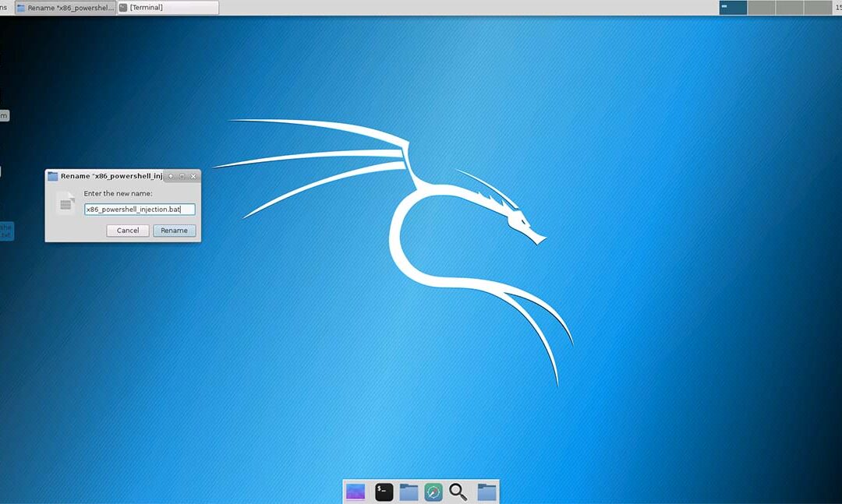Click the file icon in Rename dialog

[x=65, y=203]
